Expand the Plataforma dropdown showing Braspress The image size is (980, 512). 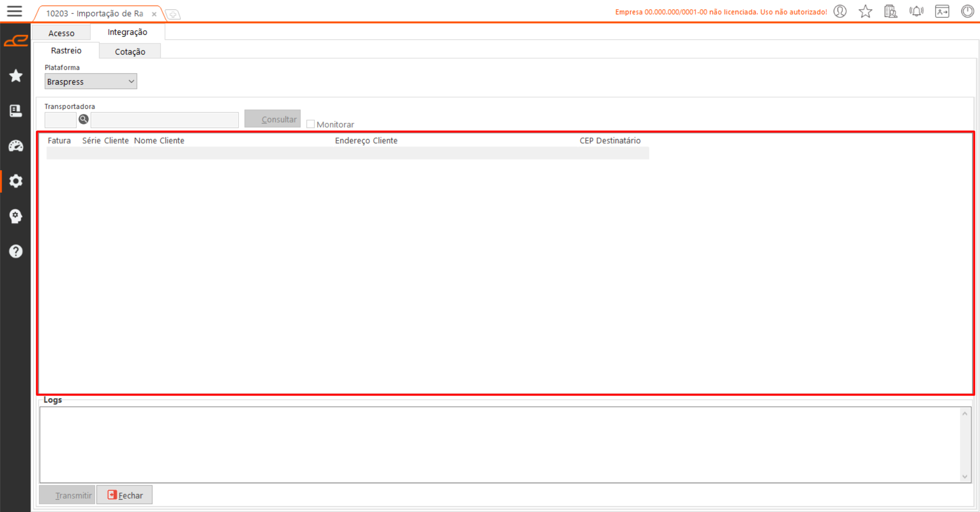(x=90, y=82)
